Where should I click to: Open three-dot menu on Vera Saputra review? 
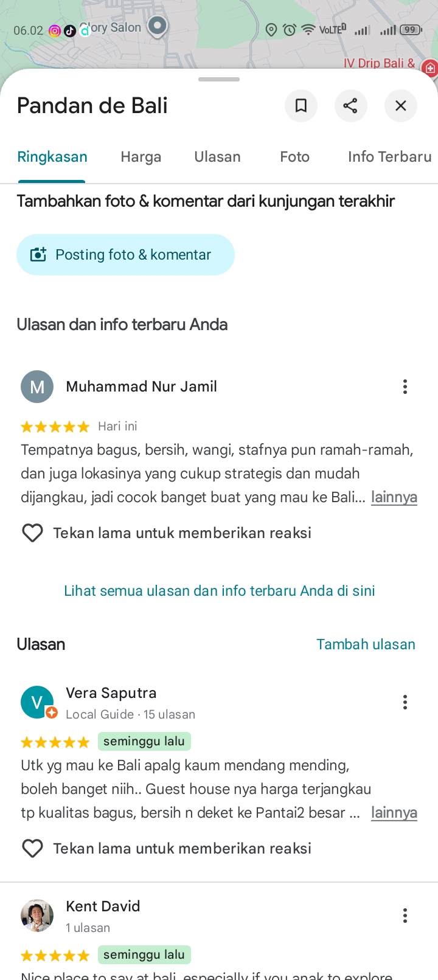tap(405, 702)
